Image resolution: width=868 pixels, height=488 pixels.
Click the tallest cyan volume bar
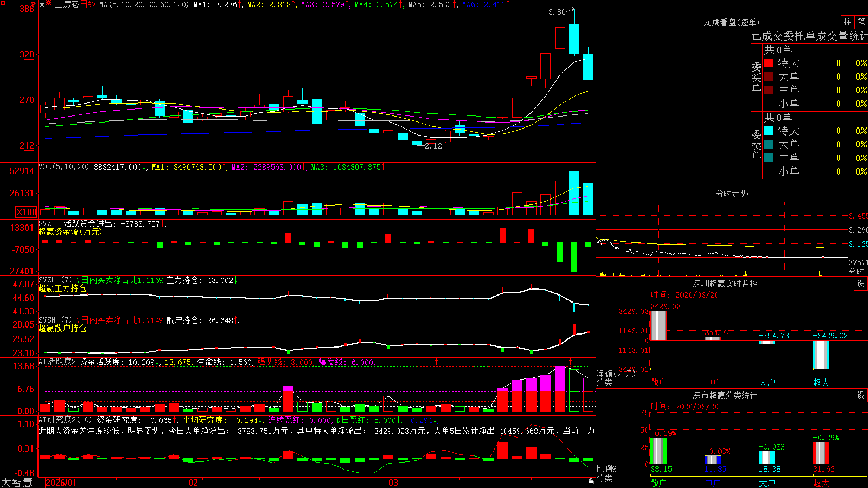point(574,193)
